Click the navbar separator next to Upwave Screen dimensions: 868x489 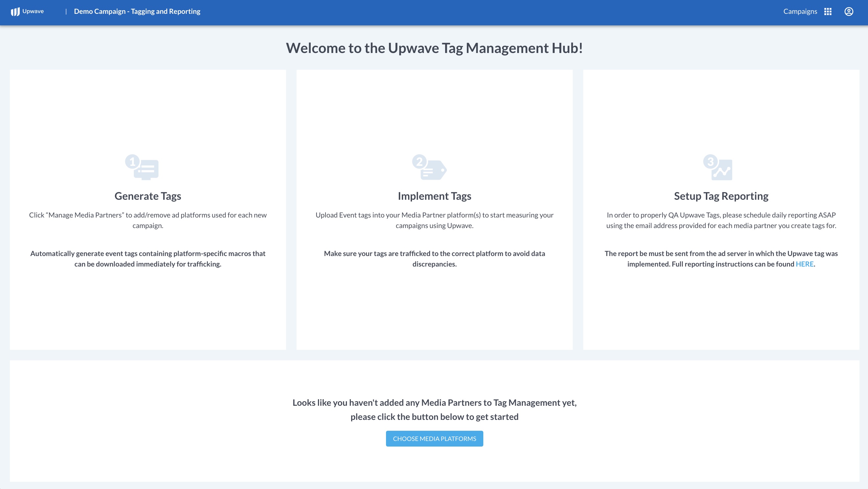coord(66,11)
